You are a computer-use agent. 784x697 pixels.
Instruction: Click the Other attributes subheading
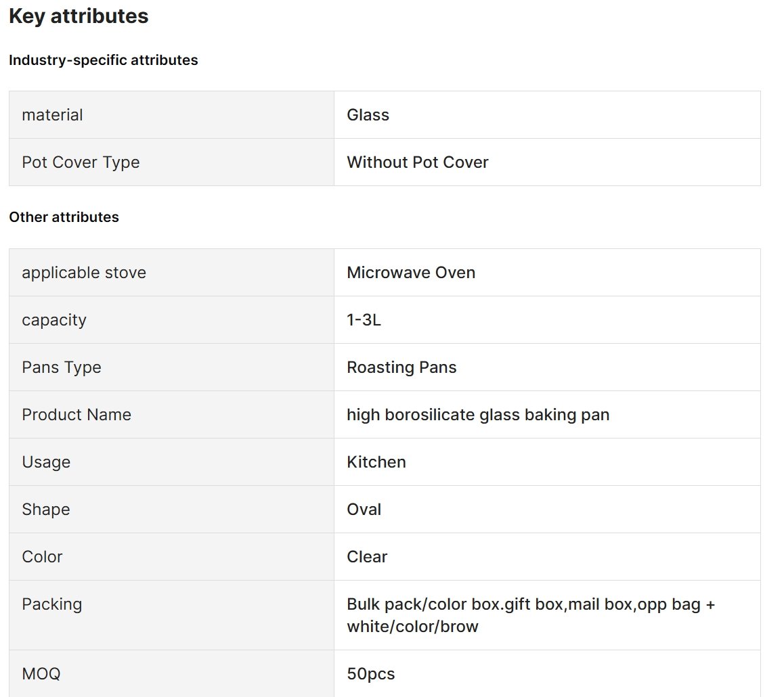point(64,217)
